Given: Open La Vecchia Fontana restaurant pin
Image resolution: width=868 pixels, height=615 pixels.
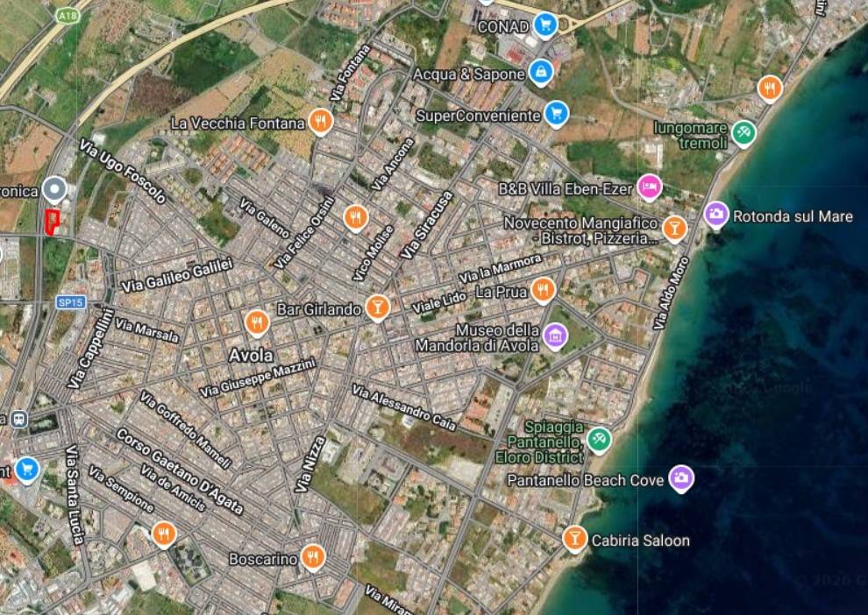Looking at the screenshot, I should [x=321, y=121].
